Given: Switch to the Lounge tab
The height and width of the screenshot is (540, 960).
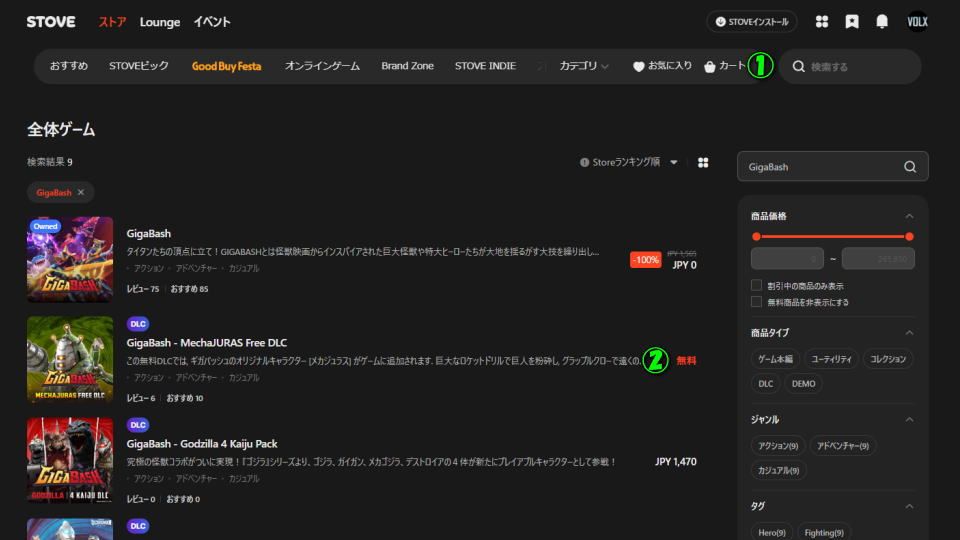Looking at the screenshot, I should tap(160, 22).
